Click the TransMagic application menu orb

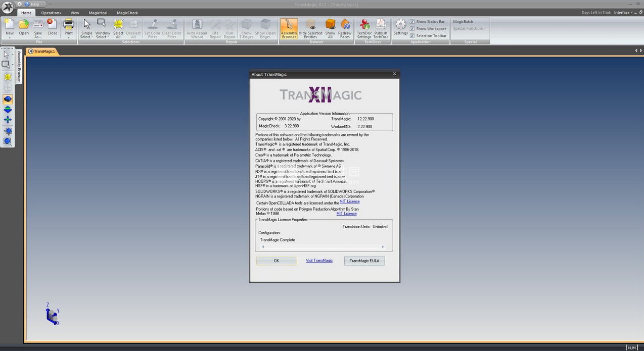click(x=8, y=8)
